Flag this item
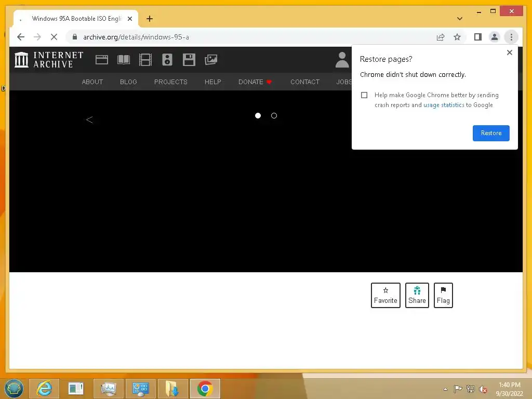The width and height of the screenshot is (532, 399). [x=443, y=295]
